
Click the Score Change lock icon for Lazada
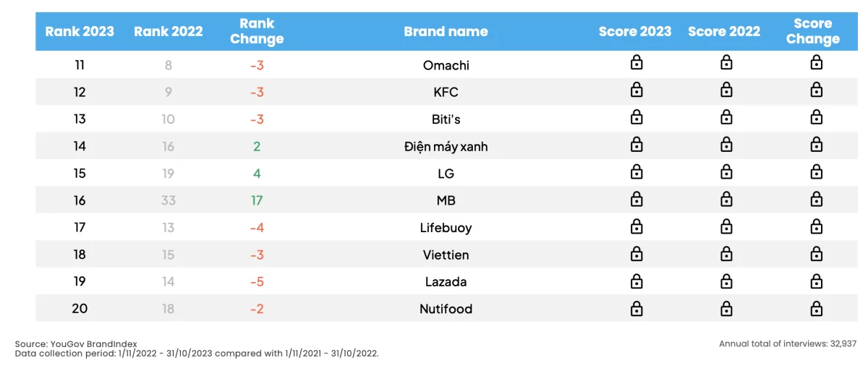[816, 280]
